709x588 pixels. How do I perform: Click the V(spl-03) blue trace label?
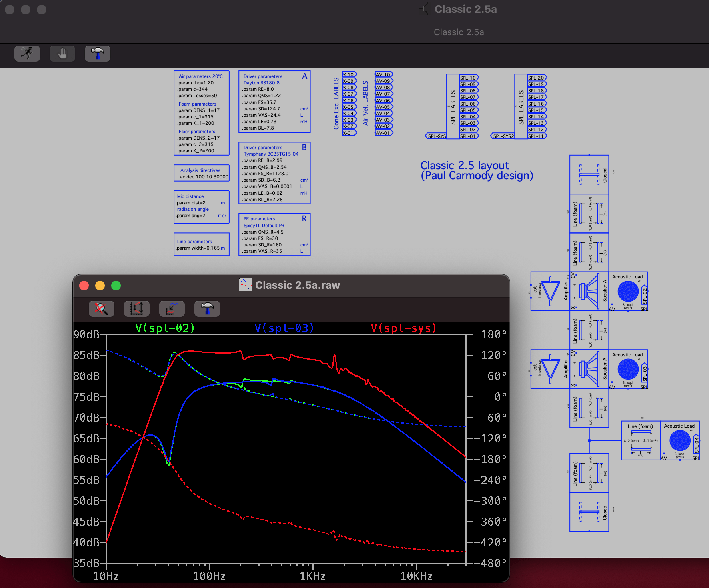[x=284, y=328]
